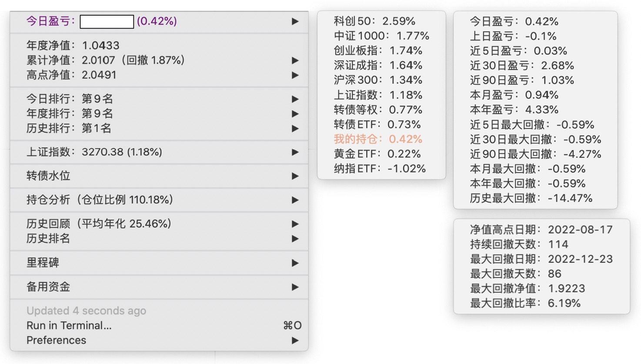Open the Preferences menu entry

tap(57, 340)
